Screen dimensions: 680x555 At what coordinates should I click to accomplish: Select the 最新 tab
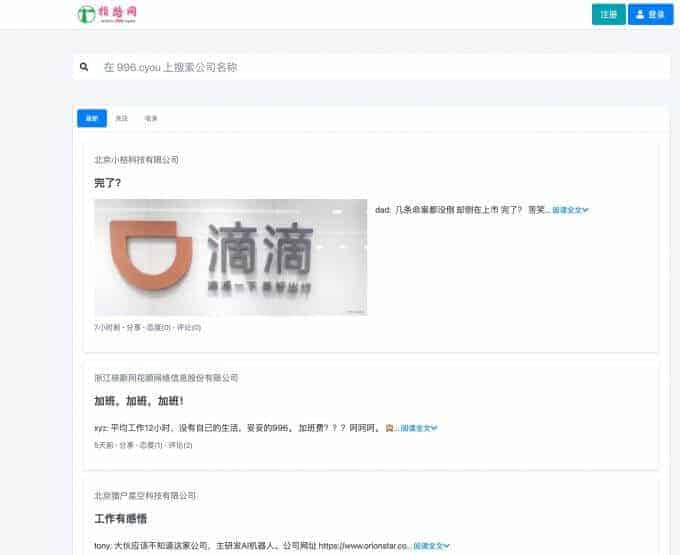[92, 118]
